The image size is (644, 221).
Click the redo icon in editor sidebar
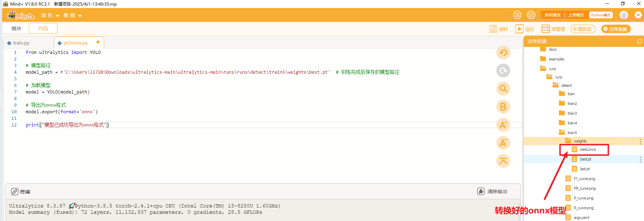click(x=503, y=71)
